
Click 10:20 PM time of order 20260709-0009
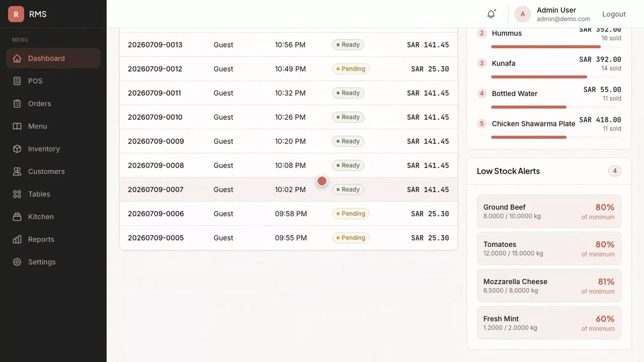click(290, 141)
